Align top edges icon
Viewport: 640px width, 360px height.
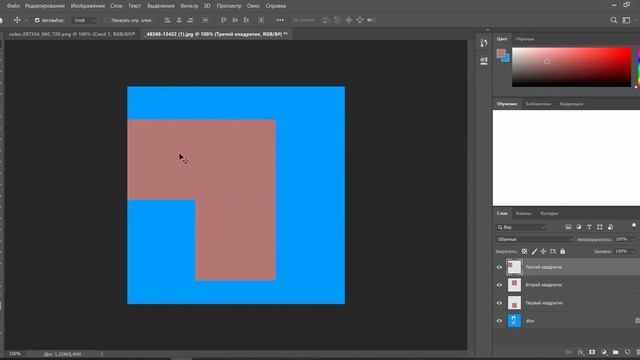point(223,20)
